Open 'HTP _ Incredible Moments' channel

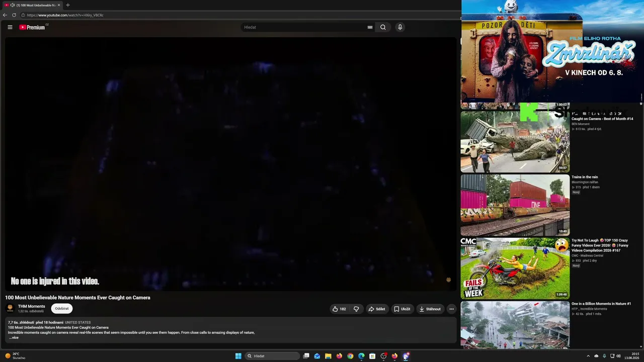tap(589, 309)
